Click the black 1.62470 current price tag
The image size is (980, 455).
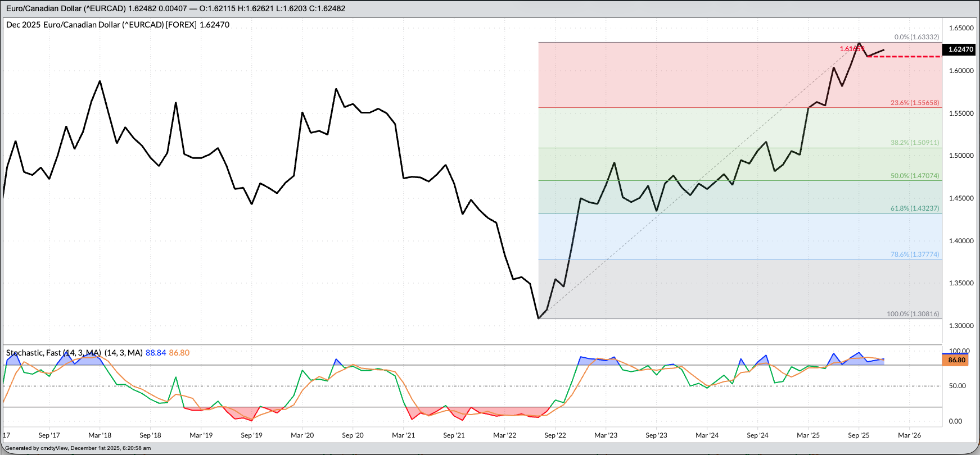960,49
